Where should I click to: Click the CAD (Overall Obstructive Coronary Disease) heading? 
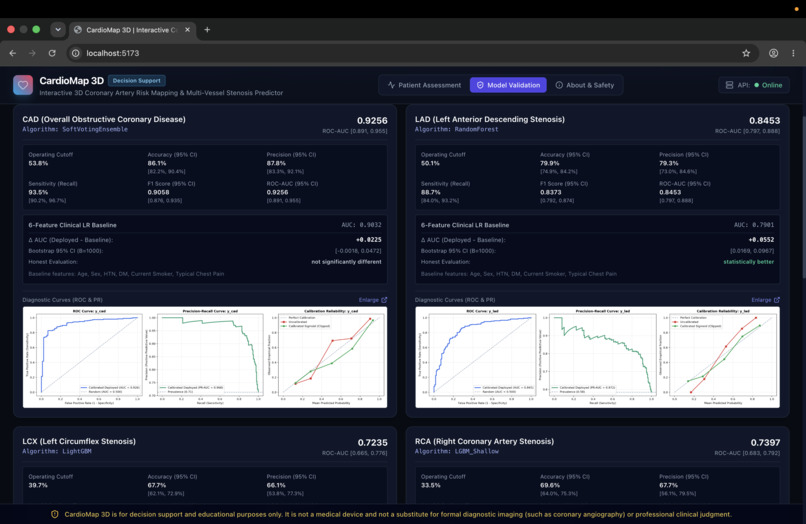(104, 119)
